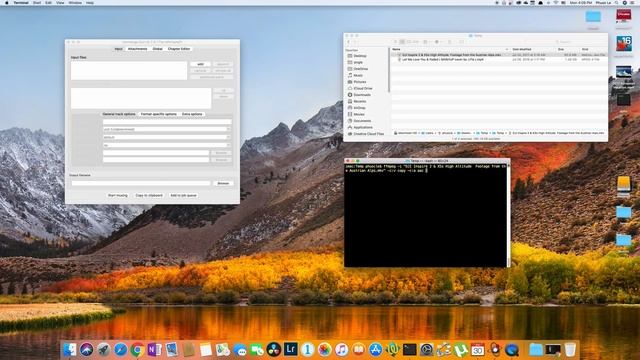Select Downloads in Finder sidebar
This screenshot has height=360, width=640.
[x=362, y=95]
